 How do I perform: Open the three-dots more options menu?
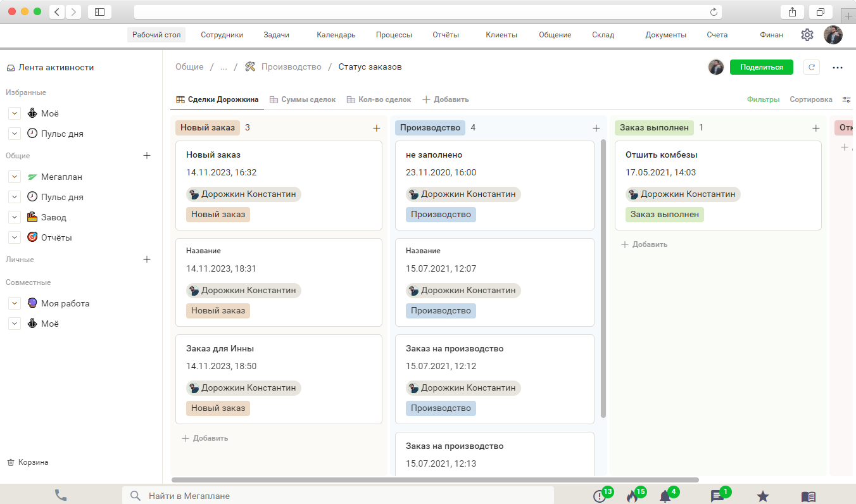(838, 67)
